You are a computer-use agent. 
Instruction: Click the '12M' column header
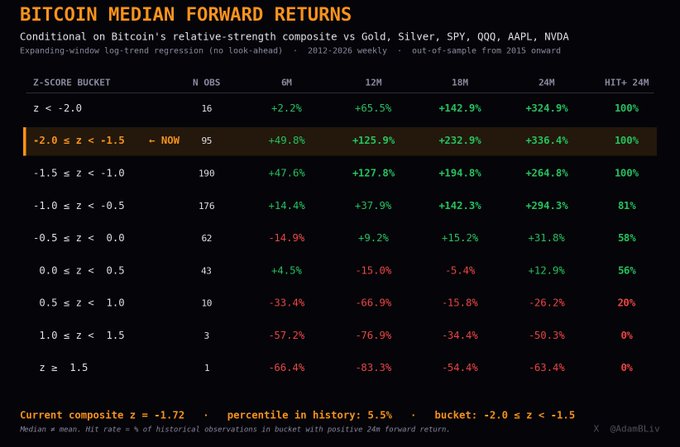point(373,82)
